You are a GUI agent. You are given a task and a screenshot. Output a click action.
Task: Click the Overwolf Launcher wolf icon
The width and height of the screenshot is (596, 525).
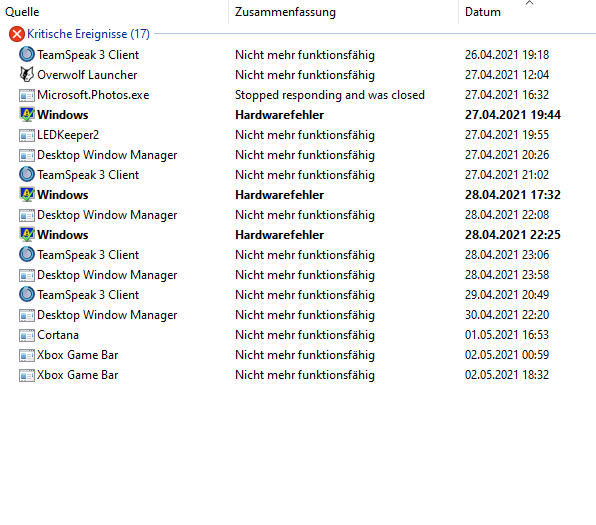point(27,74)
